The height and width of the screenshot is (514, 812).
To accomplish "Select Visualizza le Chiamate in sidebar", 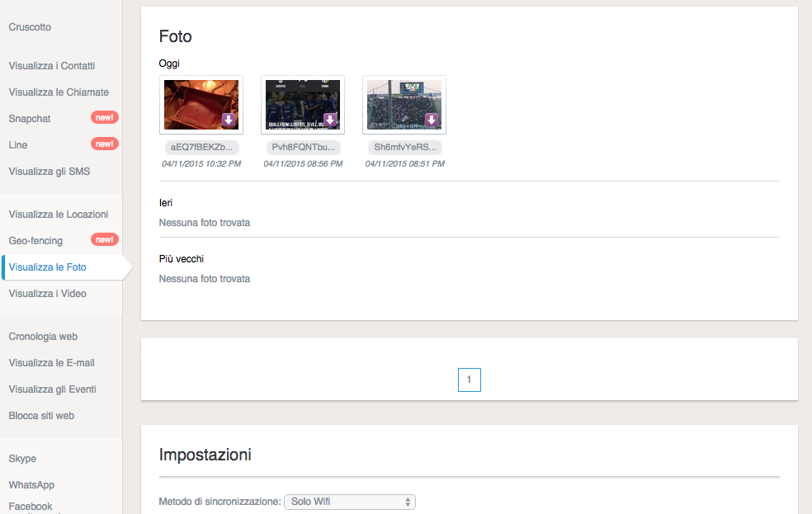I will pyautogui.click(x=59, y=92).
